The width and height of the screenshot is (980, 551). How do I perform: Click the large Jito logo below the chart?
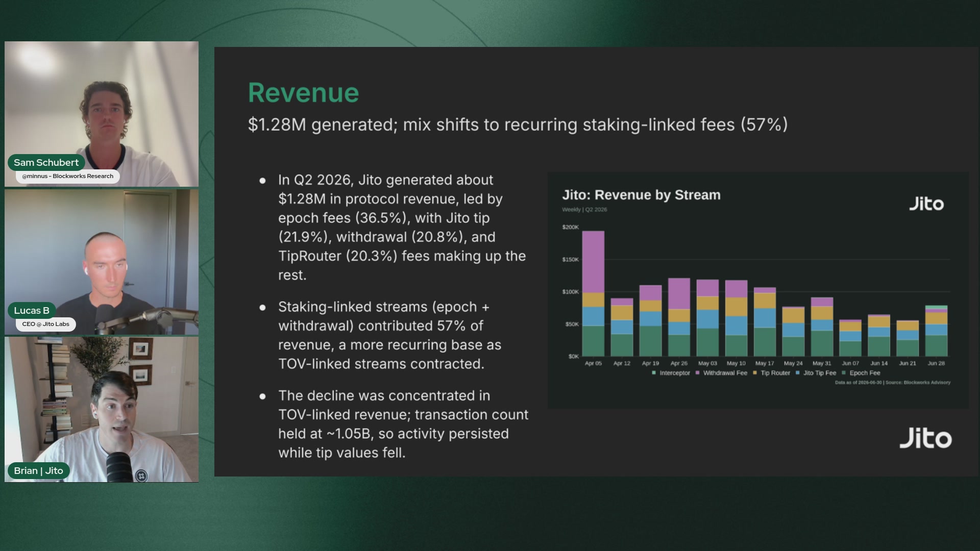coord(925,438)
